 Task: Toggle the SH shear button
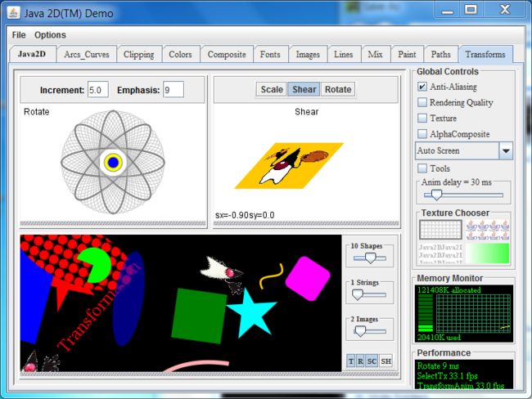pos(385,361)
